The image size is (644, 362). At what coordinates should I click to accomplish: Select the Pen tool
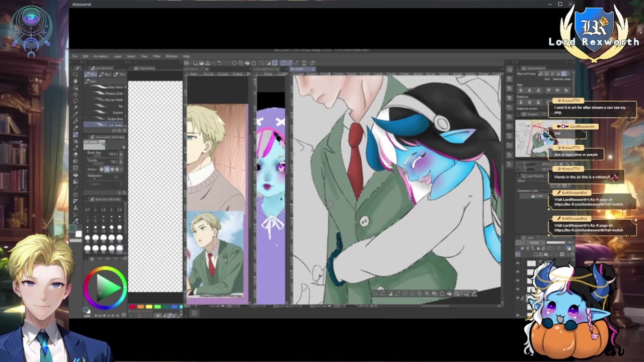click(x=75, y=122)
